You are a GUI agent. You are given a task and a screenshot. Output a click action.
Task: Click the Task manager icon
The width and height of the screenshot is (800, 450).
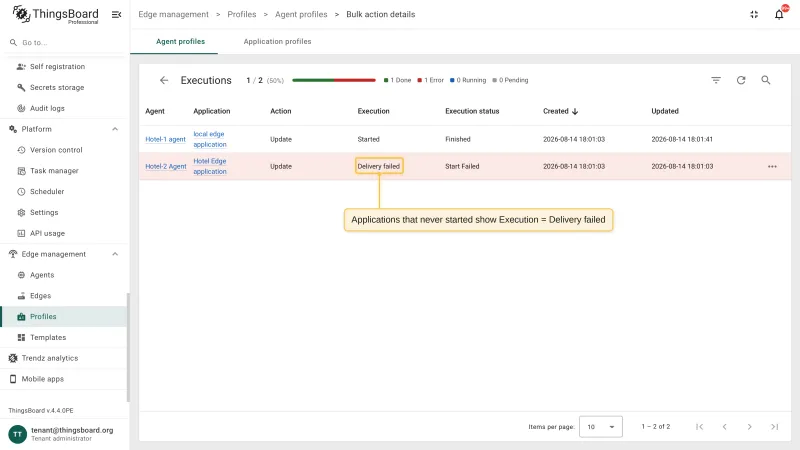click(21, 171)
